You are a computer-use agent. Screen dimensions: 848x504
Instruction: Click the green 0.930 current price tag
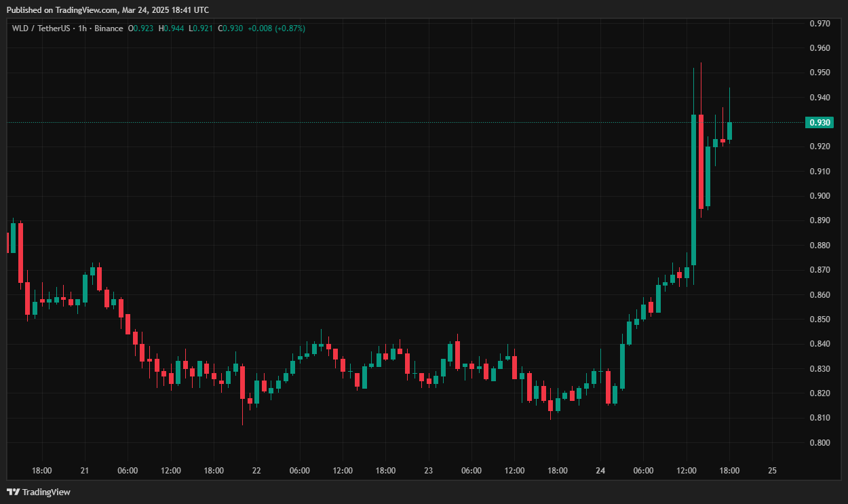(x=820, y=122)
